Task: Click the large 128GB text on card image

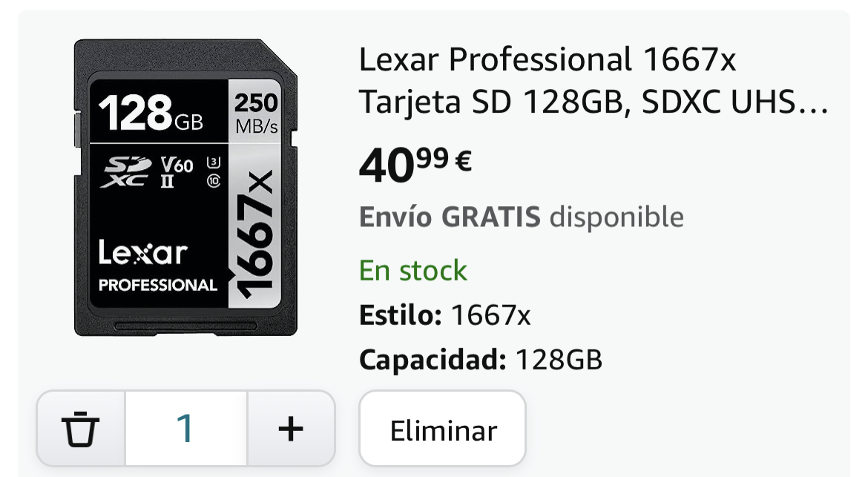Action: [x=151, y=112]
